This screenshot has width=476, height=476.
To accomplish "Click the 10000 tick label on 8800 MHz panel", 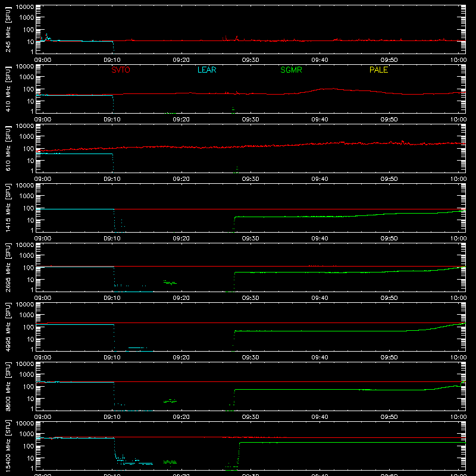I will point(25,364).
